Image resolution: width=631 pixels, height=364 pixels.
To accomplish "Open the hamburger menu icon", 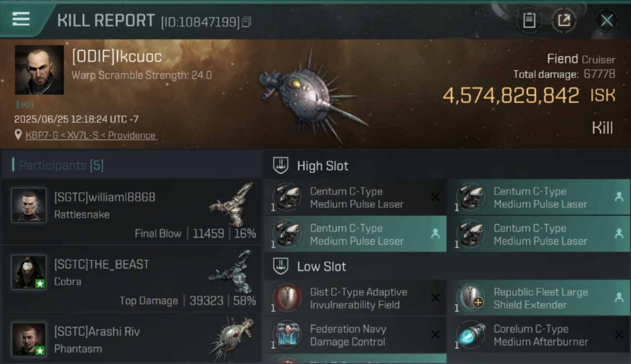I will click(x=21, y=19).
